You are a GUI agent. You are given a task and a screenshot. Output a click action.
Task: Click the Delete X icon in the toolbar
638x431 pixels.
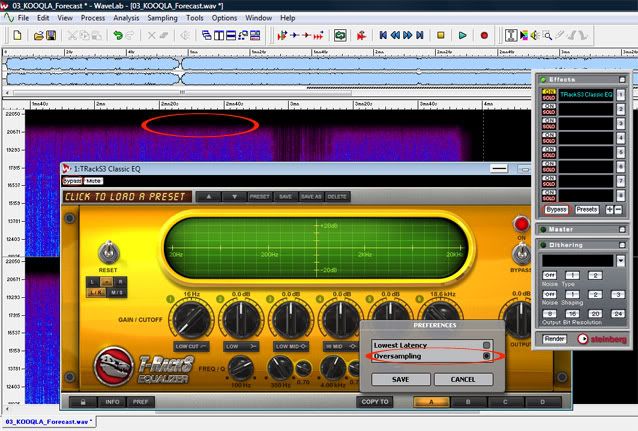pos(151,35)
